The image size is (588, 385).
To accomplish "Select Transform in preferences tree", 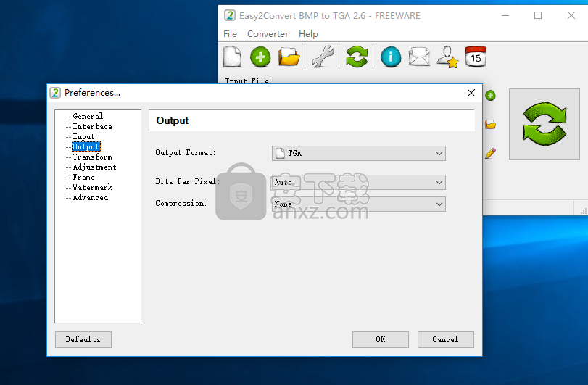I will point(92,157).
